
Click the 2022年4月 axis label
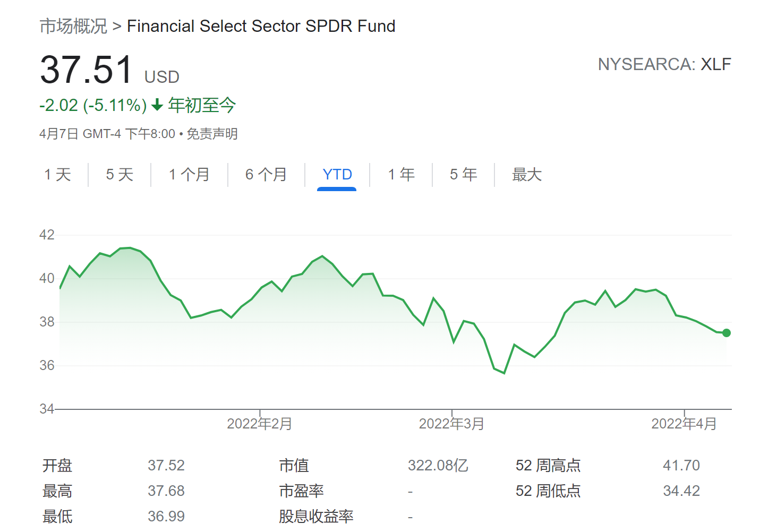(684, 424)
